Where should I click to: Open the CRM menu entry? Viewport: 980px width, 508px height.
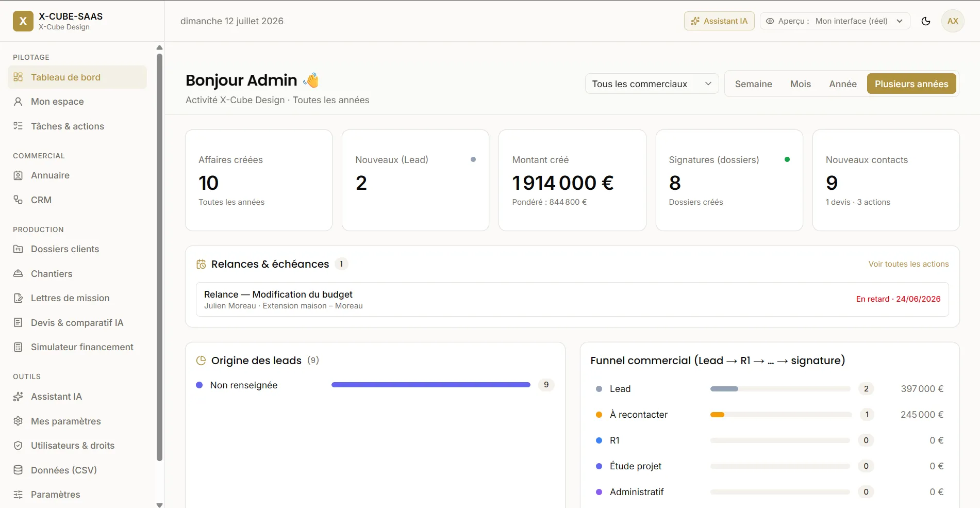point(77,200)
